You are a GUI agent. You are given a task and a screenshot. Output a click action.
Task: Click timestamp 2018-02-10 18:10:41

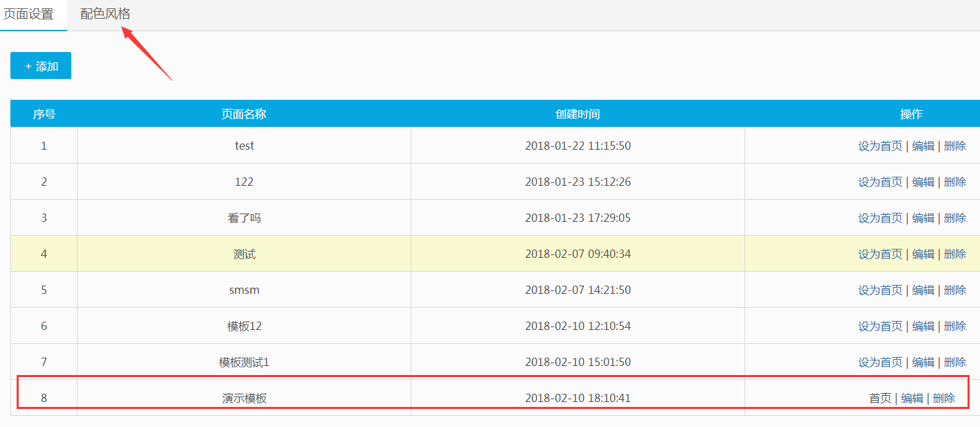point(578,398)
